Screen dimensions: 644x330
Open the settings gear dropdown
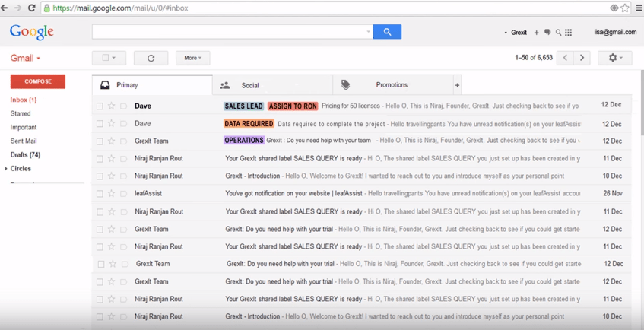point(615,58)
